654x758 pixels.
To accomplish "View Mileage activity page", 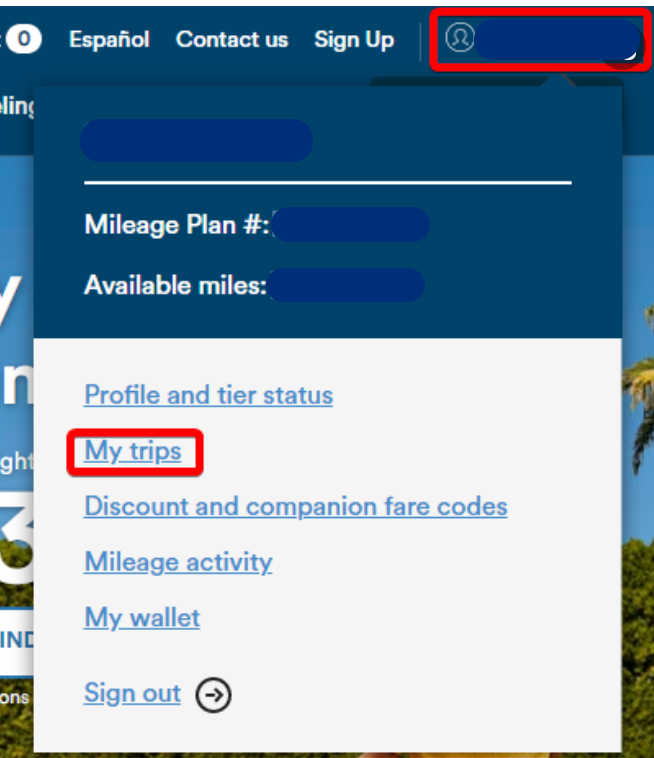I will coord(178,563).
